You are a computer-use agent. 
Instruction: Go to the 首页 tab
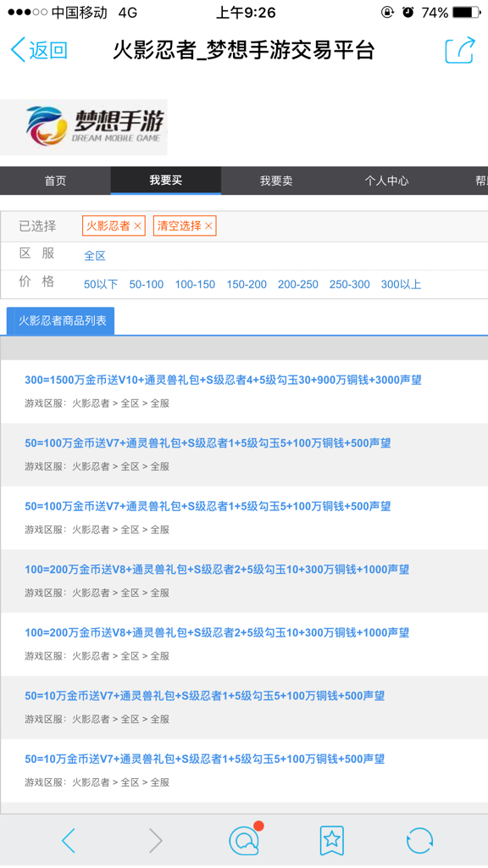pos(55,181)
